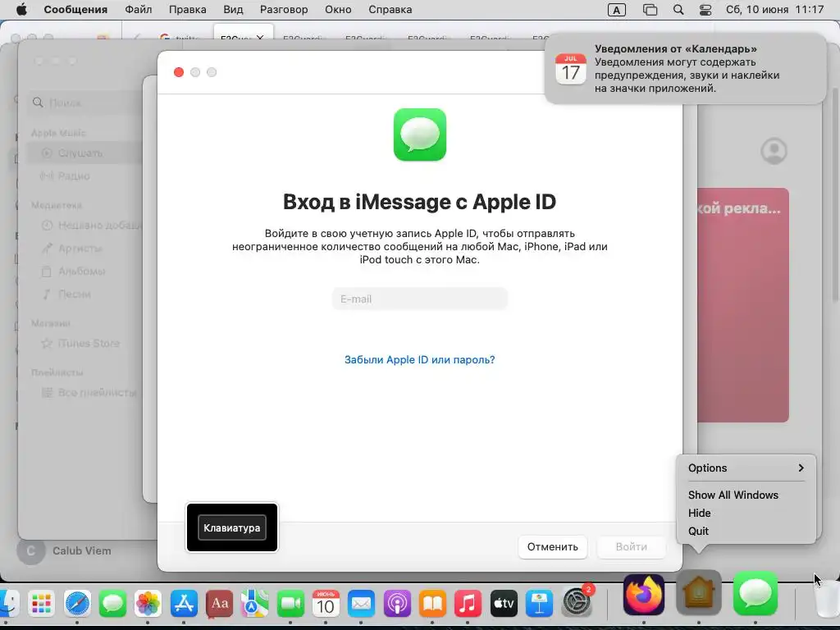Screen dimensions: 840x630
Task: Open Control Center in the menu bar
Action: coord(705,10)
